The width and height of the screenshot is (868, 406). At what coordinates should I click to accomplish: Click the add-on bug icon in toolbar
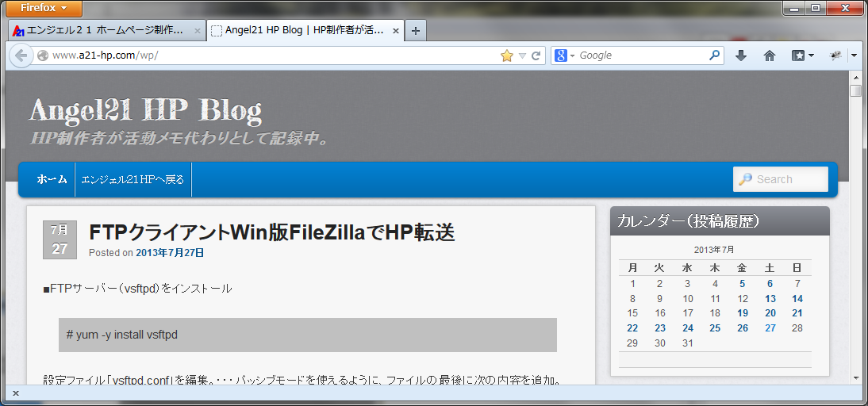click(x=835, y=56)
